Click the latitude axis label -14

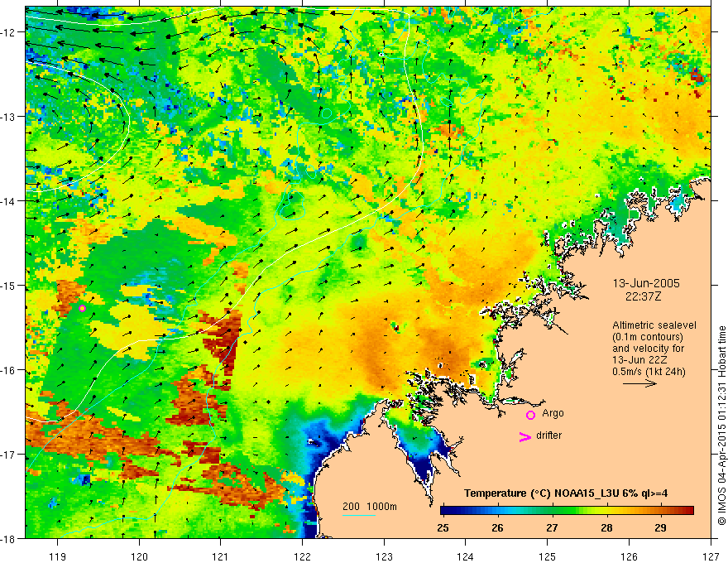[x=9, y=201]
